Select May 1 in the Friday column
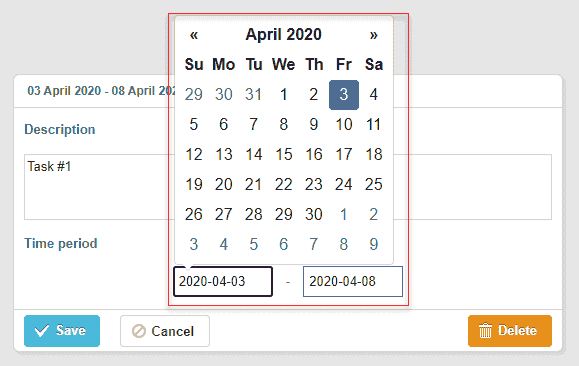579x366 pixels. (344, 214)
